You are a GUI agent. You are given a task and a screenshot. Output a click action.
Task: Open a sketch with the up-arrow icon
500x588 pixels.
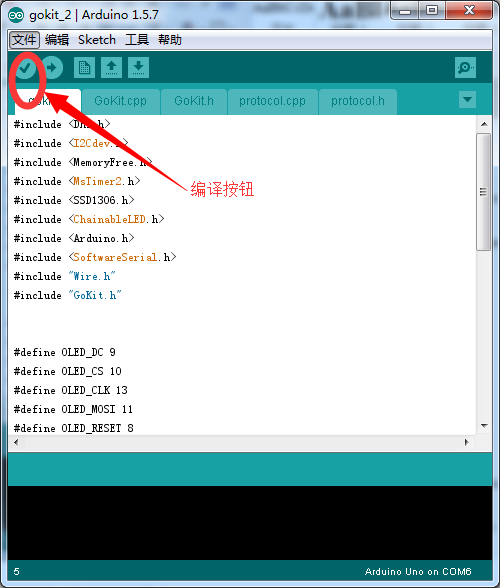pos(111,68)
